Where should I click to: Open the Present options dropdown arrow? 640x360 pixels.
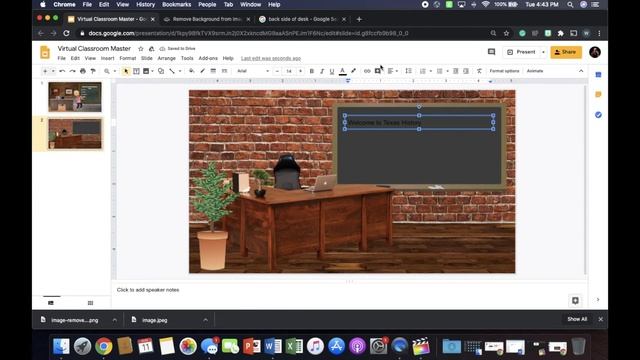point(543,52)
